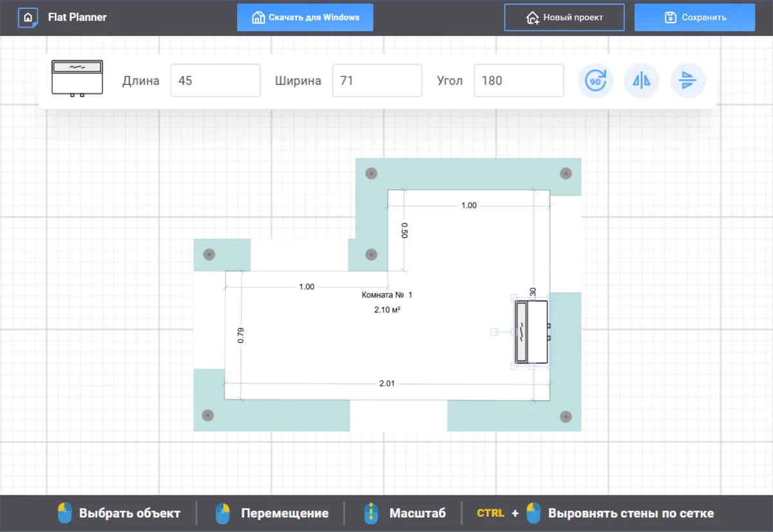The image size is (773, 532).
Task: Click the lower-left 1.00 wall dimension label
Action: (307, 287)
